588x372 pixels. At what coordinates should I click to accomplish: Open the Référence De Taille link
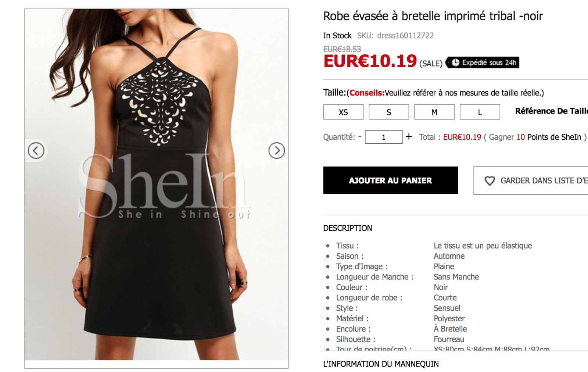click(x=551, y=111)
